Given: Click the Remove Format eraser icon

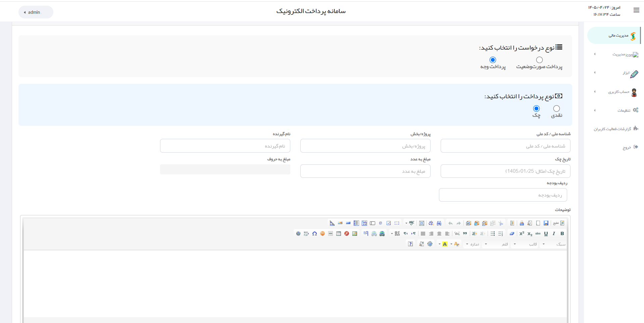Looking at the screenshot, I should pos(512,234).
